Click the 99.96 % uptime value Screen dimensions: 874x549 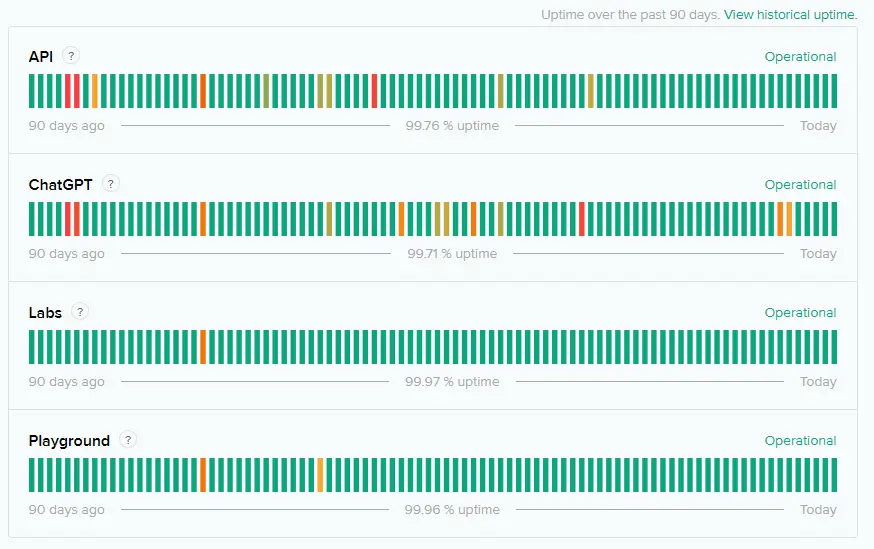click(452, 509)
